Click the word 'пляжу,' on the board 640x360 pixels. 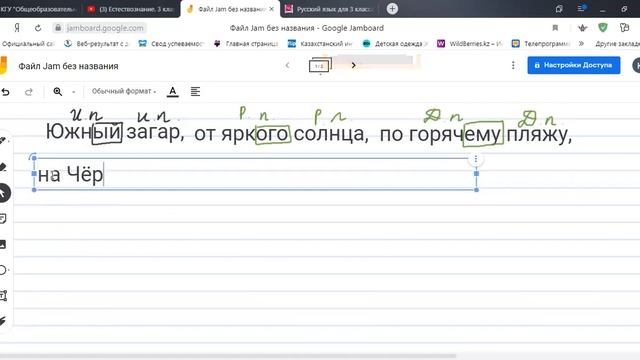coord(539,135)
